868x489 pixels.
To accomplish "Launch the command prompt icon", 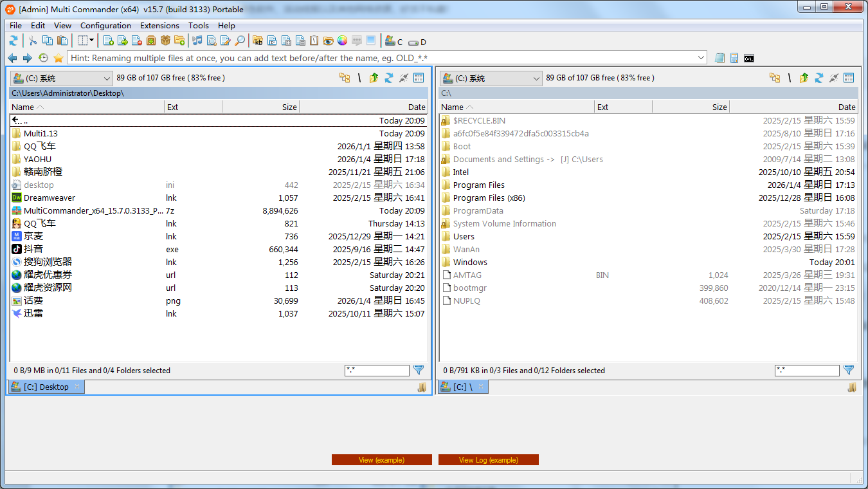I will tap(749, 58).
